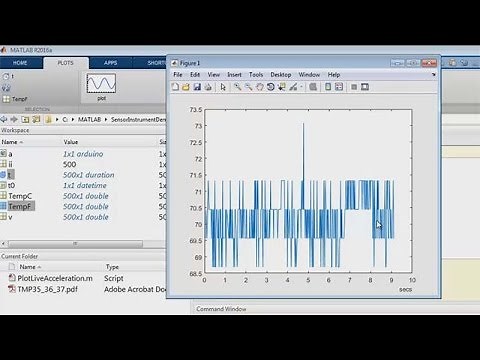This screenshot has width=480, height=360.
Task: Open the Edit menu in Figure 1
Action: [x=195, y=75]
